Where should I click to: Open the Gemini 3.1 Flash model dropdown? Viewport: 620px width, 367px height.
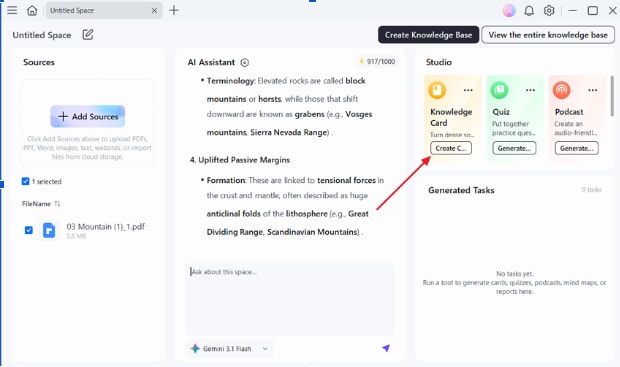[230, 348]
